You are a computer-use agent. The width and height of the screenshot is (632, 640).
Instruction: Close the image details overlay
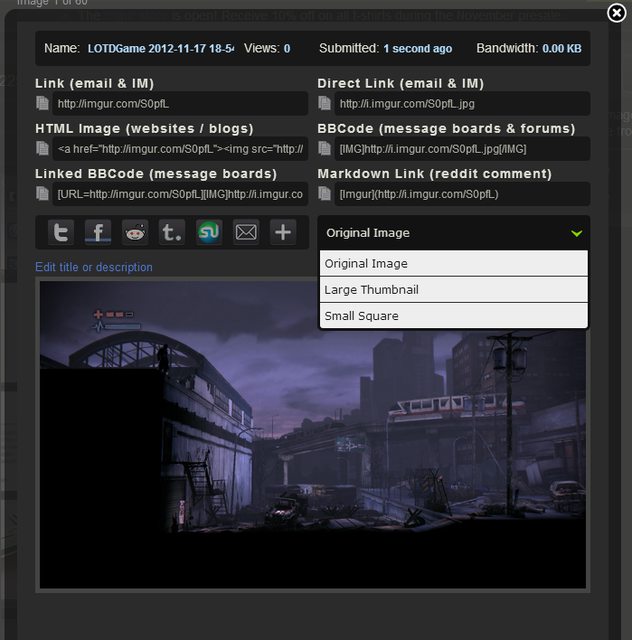pos(616,13)
